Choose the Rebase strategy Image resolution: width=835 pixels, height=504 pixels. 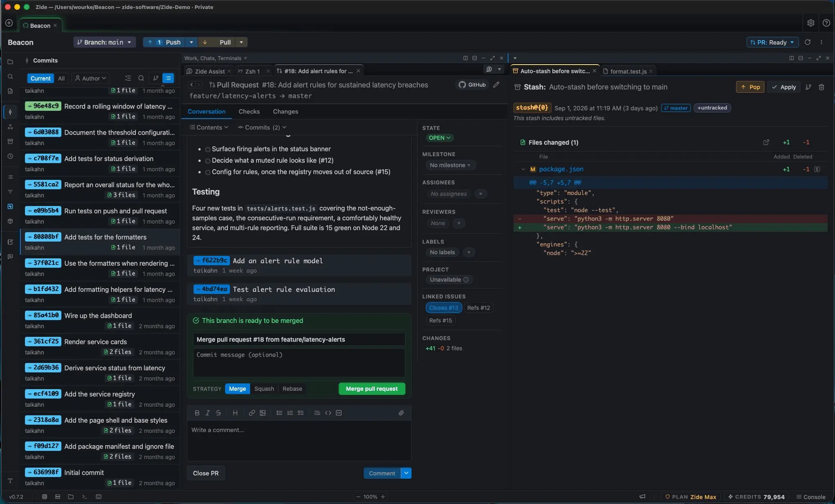pyautogui.click(x=292, y=389)
